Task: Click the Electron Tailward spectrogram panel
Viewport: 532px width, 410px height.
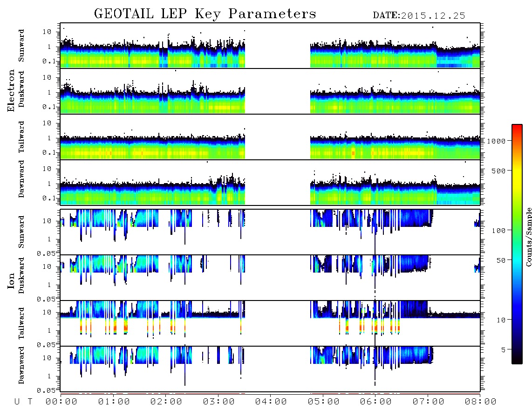Action: coord(270,137)
